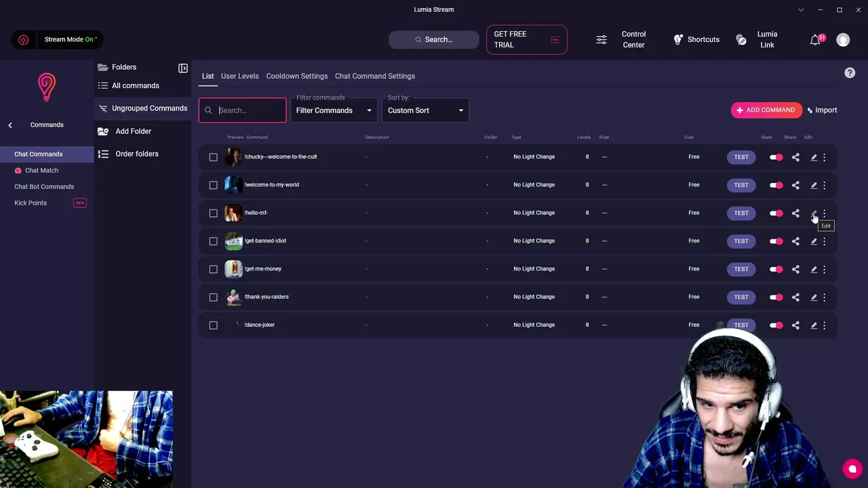Edit the !get-banned-idiot command

[814, 241]
